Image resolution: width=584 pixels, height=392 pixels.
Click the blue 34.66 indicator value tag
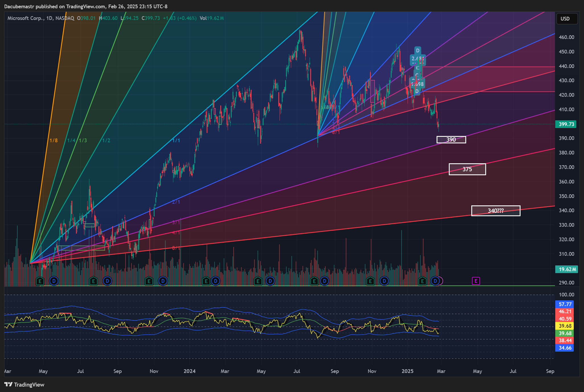coord(565,348)
